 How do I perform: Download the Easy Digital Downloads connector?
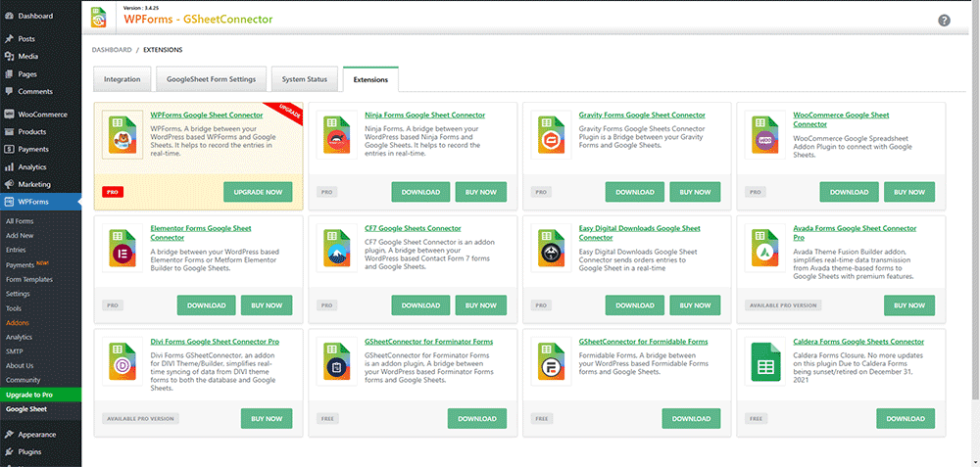click(635, 305)
